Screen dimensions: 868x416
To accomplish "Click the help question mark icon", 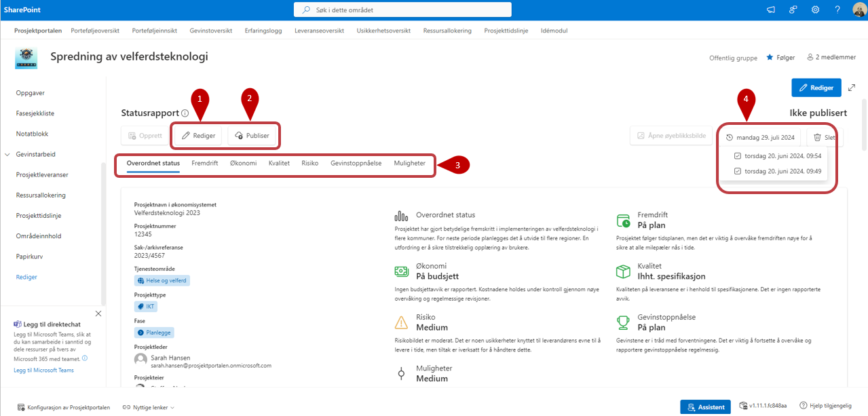I will (x=837, y=10).
